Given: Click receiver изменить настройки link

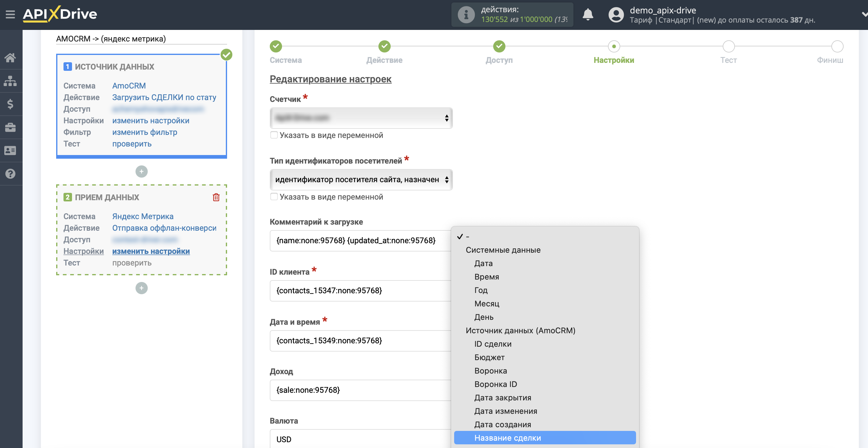Looking at the screenshot, I should coord(151,251).
